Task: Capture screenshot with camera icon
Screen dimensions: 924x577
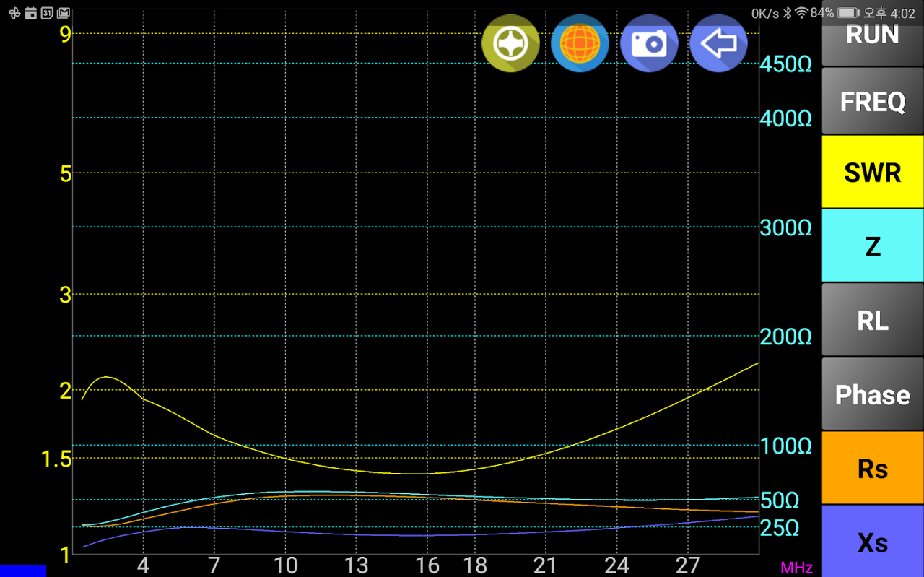Action: point(649,43)
